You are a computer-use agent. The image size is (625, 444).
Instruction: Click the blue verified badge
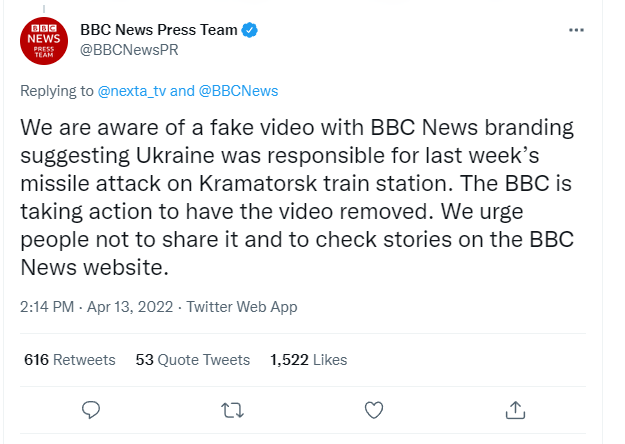pyautogui.click(x=251, y=30)
